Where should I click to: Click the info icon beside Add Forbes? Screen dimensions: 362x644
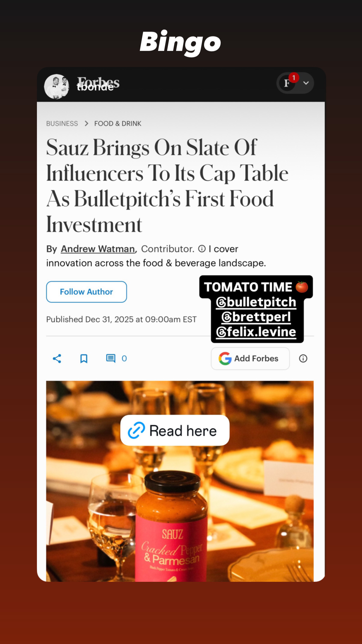pos(303,358)
